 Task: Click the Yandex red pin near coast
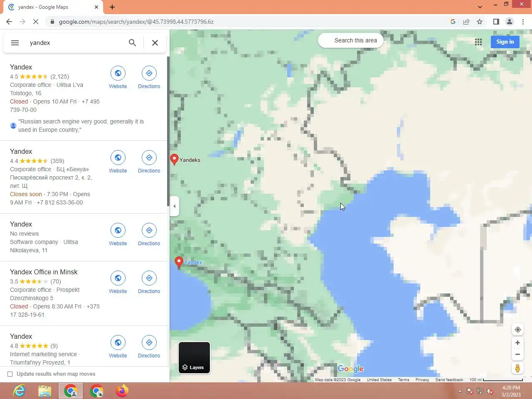[179, 262]
